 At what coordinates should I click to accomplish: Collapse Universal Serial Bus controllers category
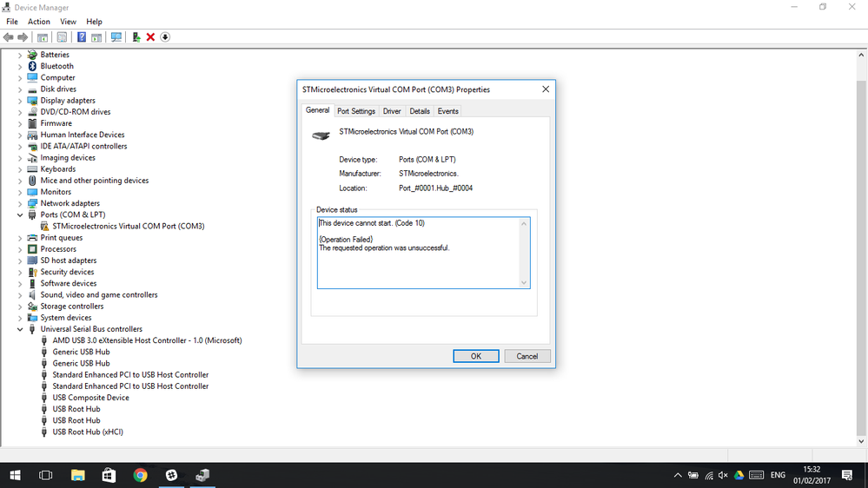(20, 329)
